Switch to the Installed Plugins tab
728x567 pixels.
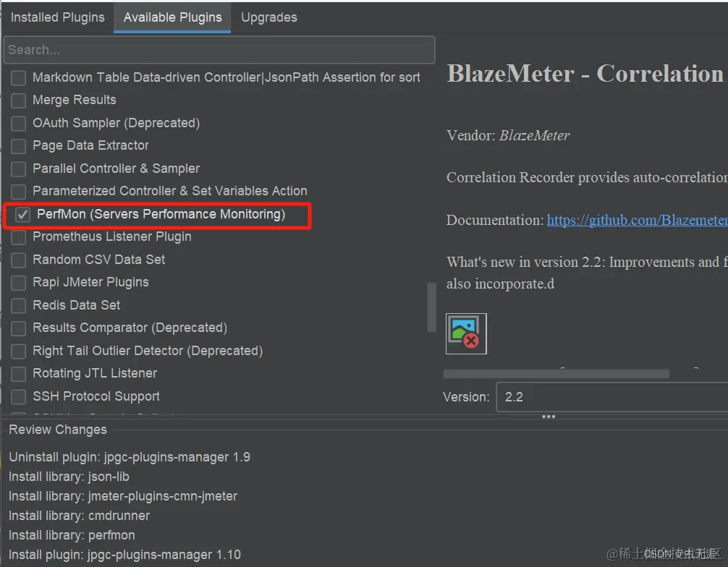pyautogui.click(x=58, y=17)
